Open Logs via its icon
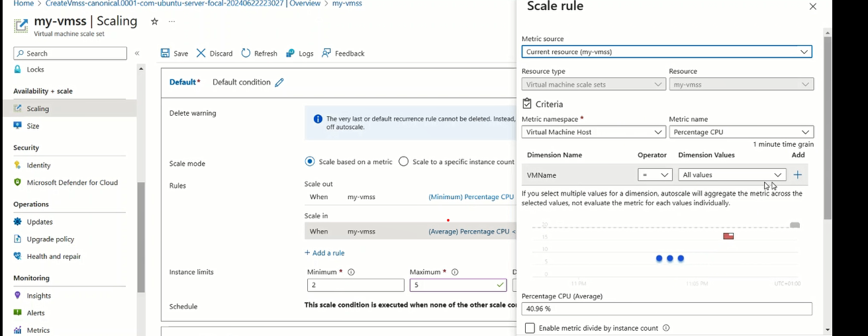The width and height of the screenshot is (868, 336). coord(291,54)
